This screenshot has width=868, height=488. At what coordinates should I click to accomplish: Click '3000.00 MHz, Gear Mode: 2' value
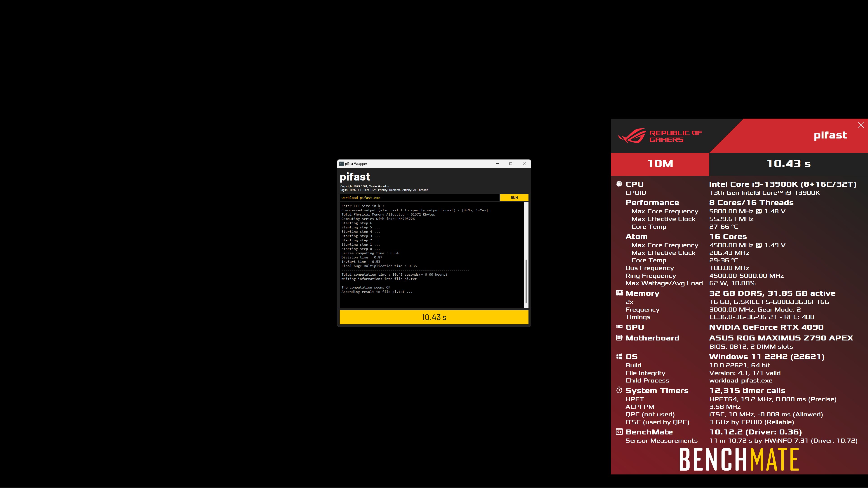[755, 310]
